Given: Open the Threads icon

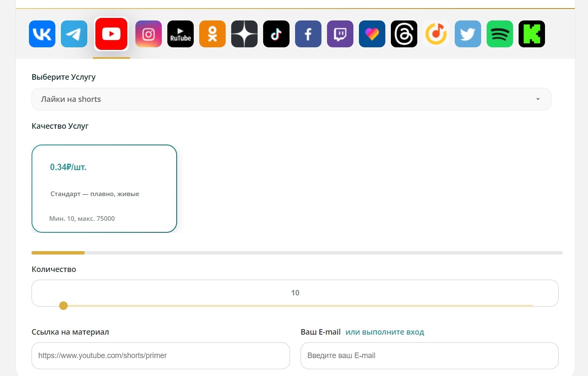Looking at the screenshot, I should coord(404,34).
